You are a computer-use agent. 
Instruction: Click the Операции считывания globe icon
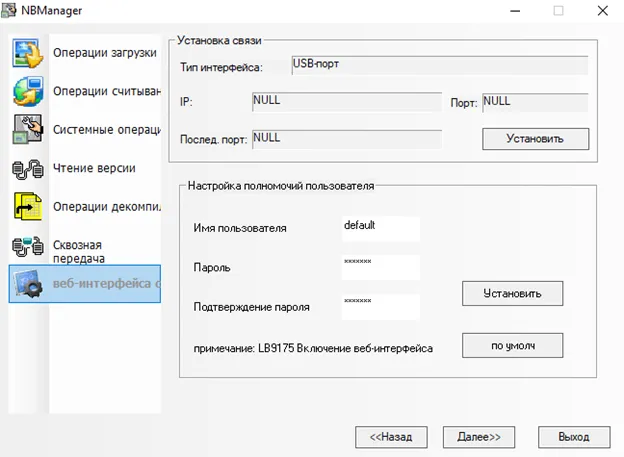pos(27,91)
